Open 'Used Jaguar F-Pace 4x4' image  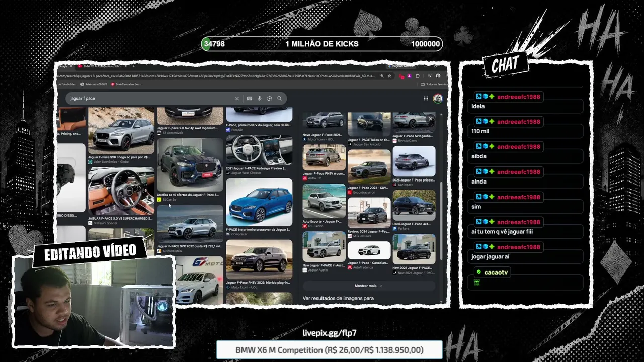click(414, 204)
